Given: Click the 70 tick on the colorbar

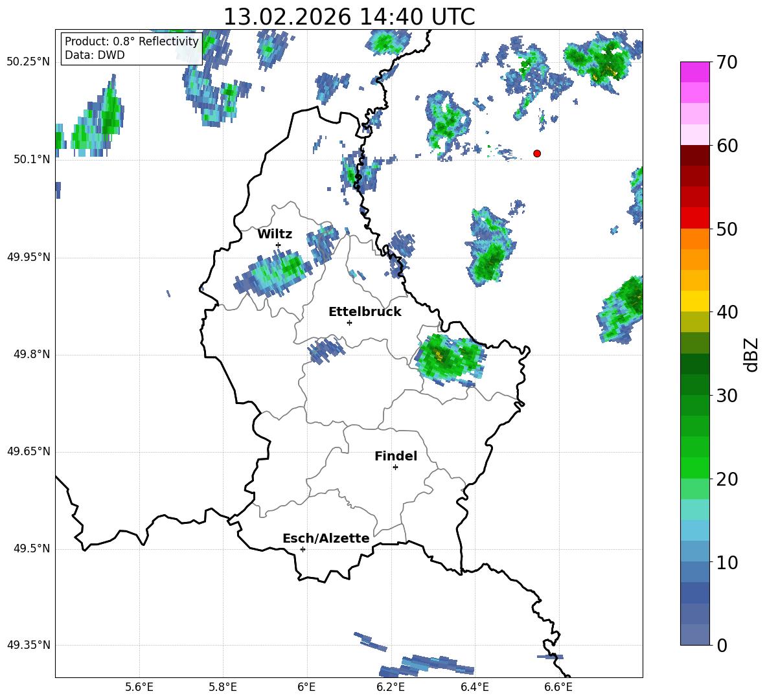Looking at the screenshot, I should coord(727,62).
